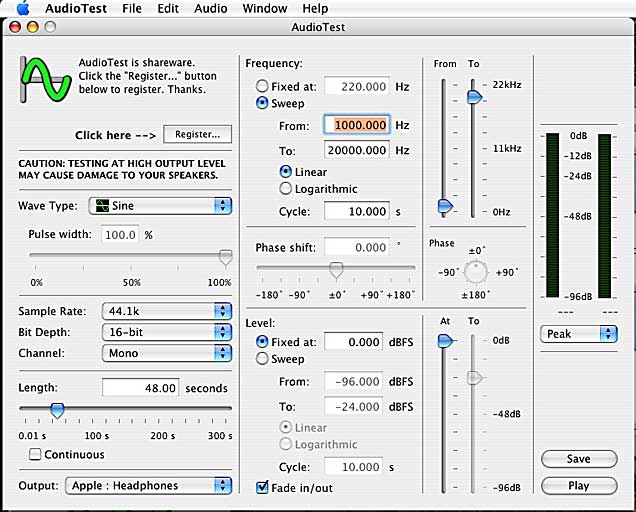This screenshot has width=636, height=512.
Task: Click the Play button
Action: pos(579,486)
